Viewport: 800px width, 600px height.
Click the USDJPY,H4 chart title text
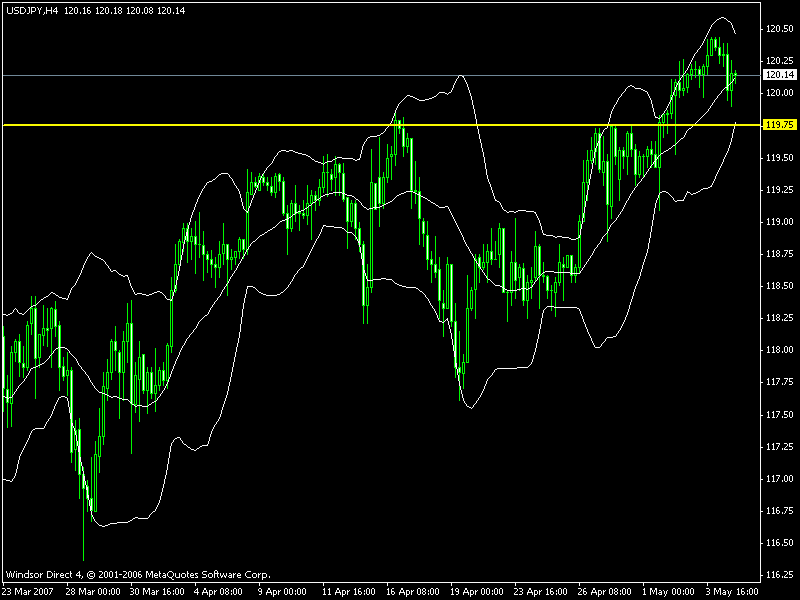(x=32, y=11)
